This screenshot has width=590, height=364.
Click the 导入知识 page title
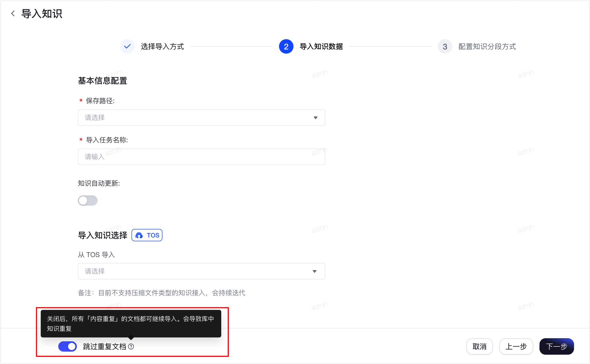[42, 13]
